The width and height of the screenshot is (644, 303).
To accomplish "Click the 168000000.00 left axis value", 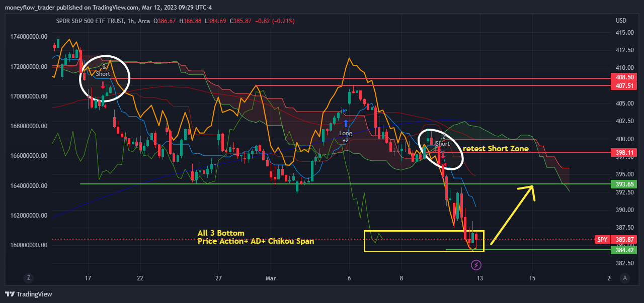I will (29, 126).
